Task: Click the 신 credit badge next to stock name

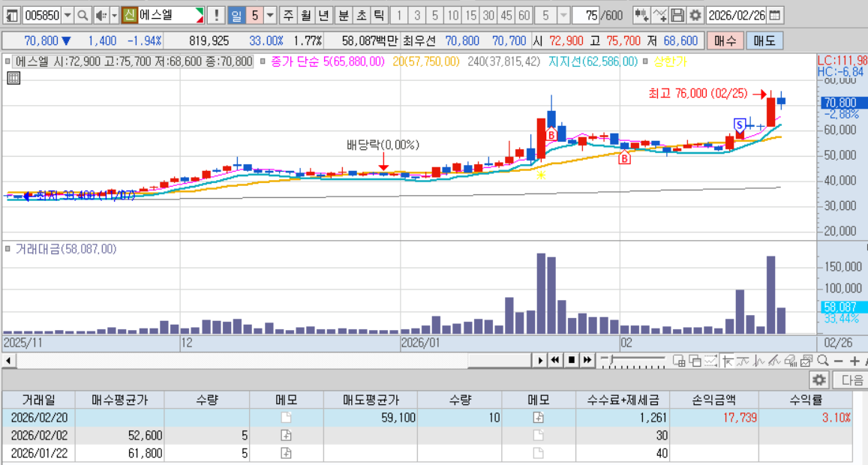Action: click(x=130, y=16)
